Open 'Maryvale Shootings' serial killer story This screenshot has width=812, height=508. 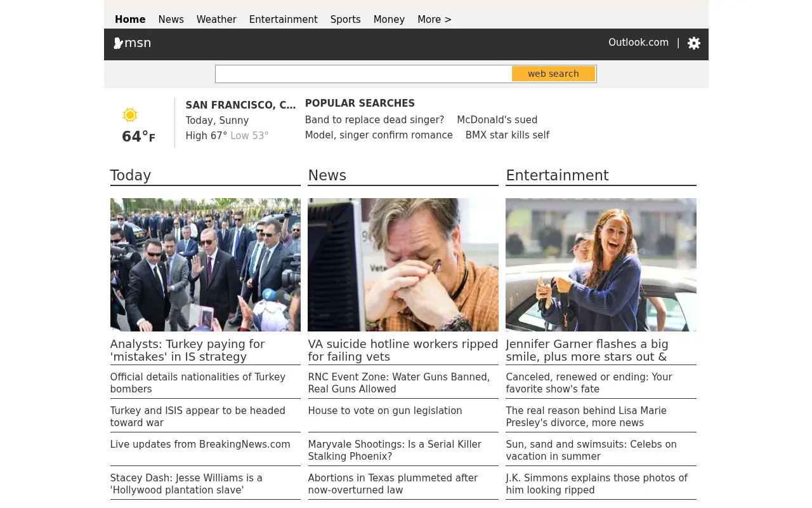coord(395,450)
